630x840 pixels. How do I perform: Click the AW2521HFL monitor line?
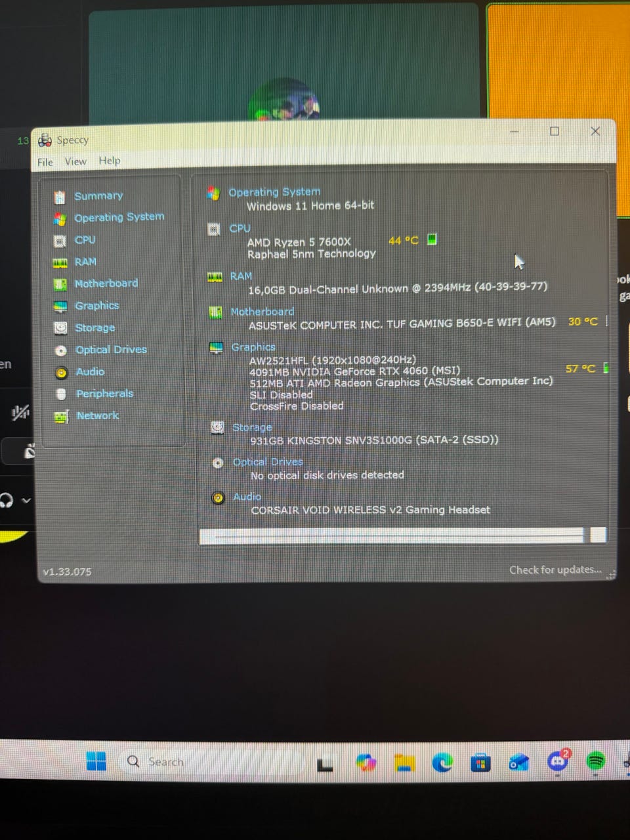(x=332, y=360)
